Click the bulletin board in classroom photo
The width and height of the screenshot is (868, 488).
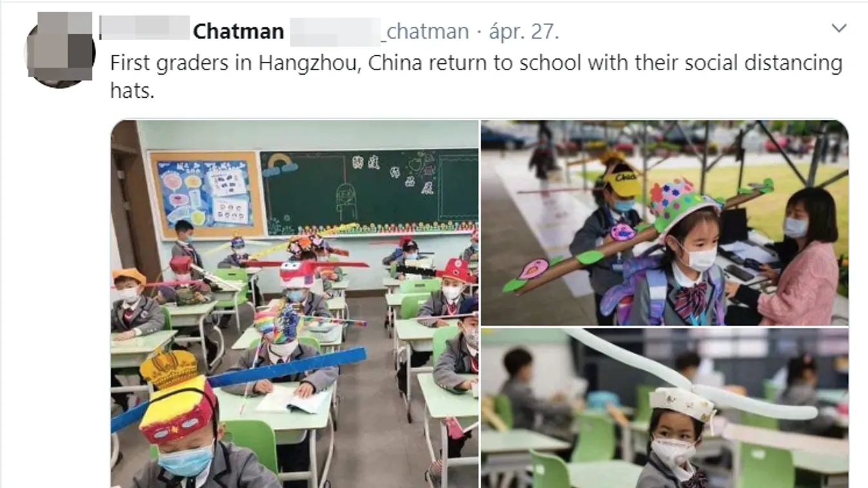206,194
